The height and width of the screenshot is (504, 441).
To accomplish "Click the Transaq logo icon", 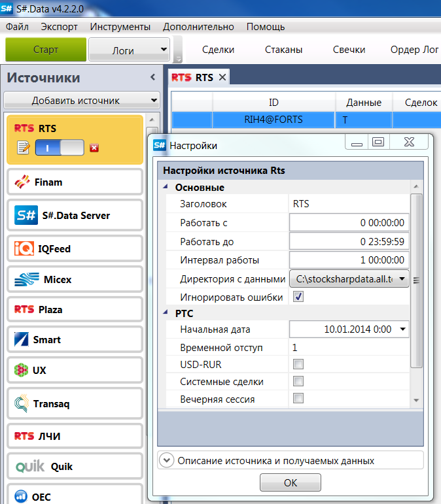I will [x=22, y=403].
